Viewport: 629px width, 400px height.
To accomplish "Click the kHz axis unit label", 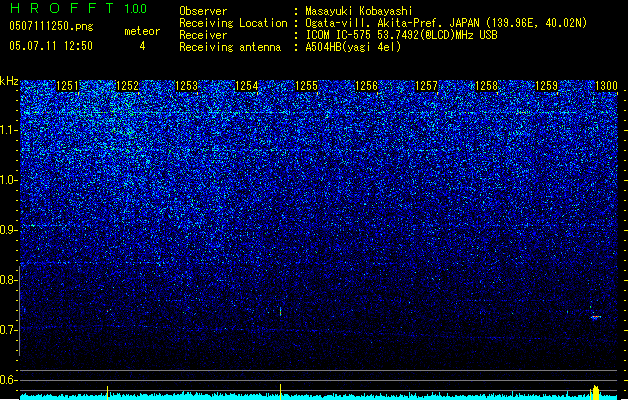I will 9,81.
